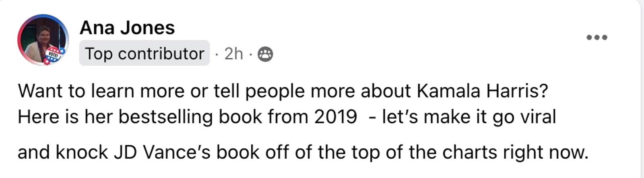This screenshot has height=178, width=644.
Task: Open the post via 2h timestamp
Action: (233, 54)
